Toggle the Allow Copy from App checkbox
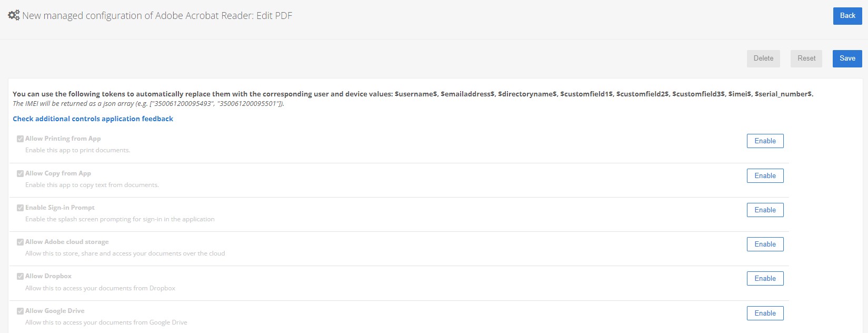This screenshot has width=868, height=333. click(20, 173)
